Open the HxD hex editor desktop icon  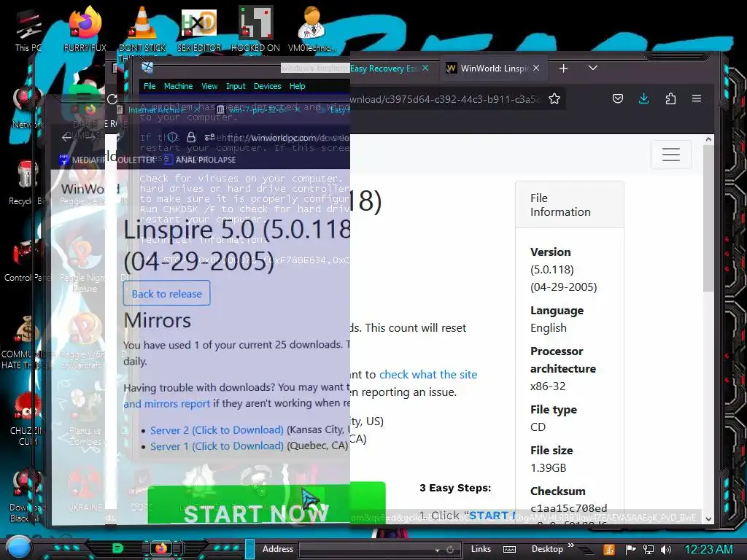click(x=198, y=29)
